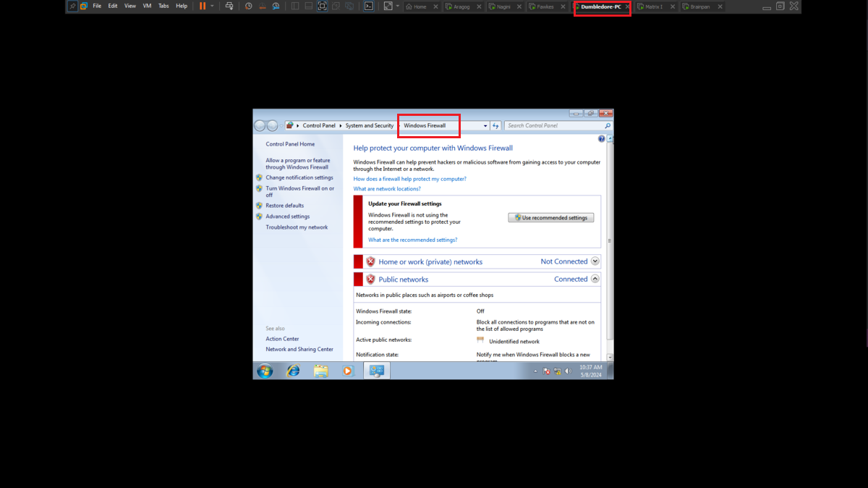Click the Back navigation arrow

point(260,125)
